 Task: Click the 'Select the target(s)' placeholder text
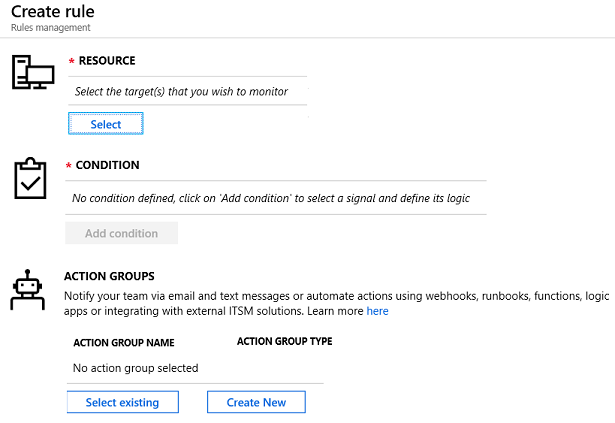tap(181, 92)
